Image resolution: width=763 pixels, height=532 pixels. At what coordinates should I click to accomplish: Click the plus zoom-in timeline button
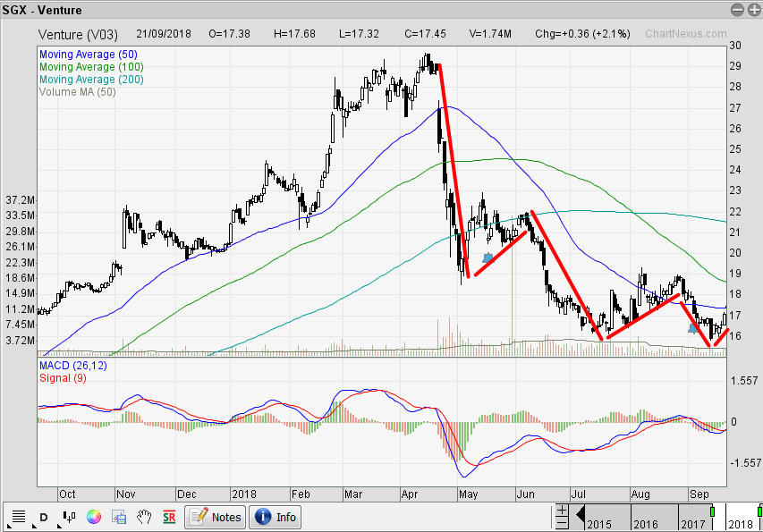562,511
